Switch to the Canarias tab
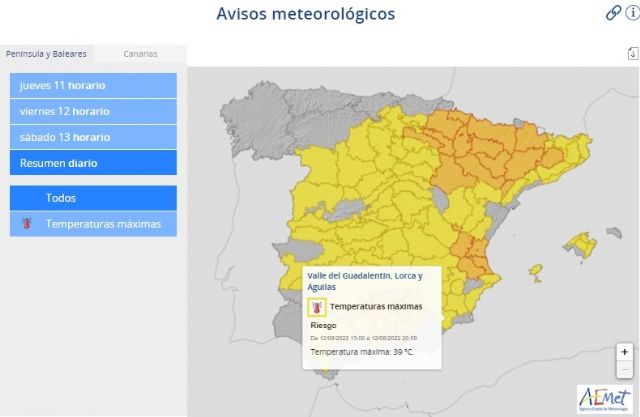640x417 pixels. tap(140, 54)
